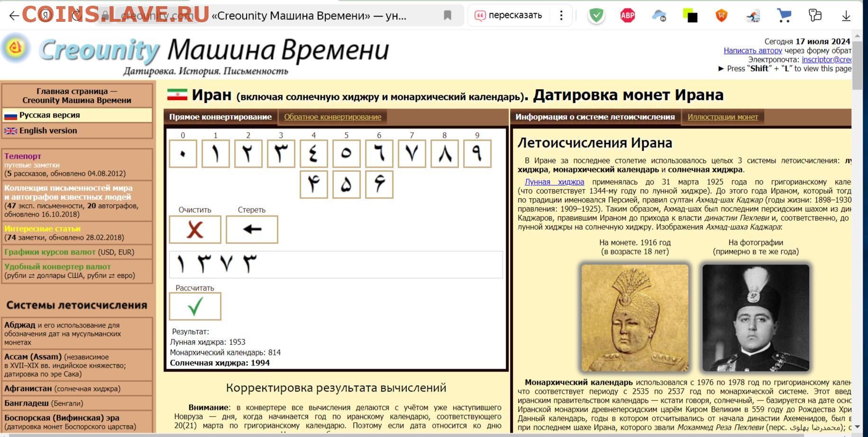Click alternate Persian form of digit 6
This screenshot has width=868, height=437.
[x=379, y=184]
